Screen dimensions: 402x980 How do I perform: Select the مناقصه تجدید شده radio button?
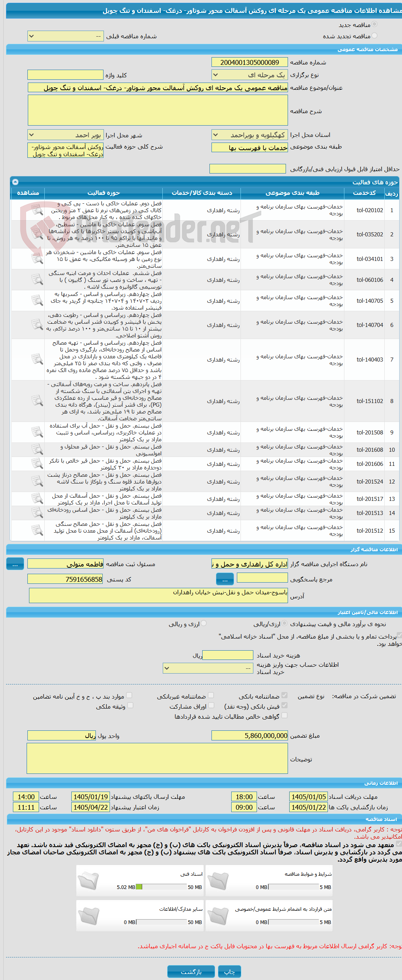point(375,36)
